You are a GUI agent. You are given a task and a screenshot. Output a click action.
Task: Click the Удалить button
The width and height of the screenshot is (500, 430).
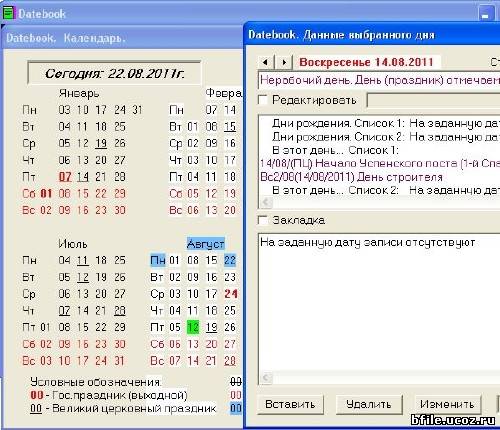pos(369,404)
